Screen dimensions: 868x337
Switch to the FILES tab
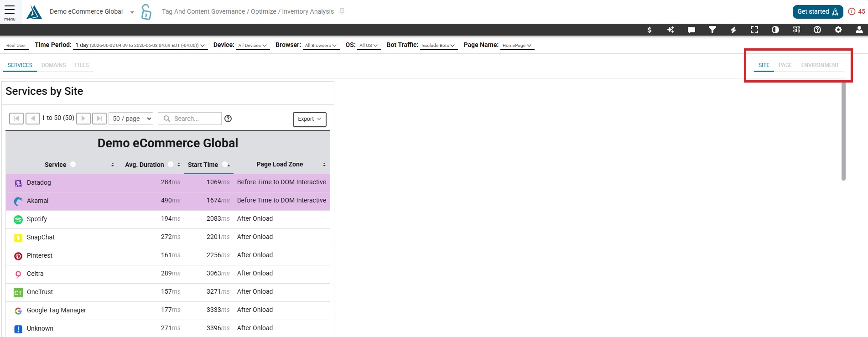tap(82, 65)
